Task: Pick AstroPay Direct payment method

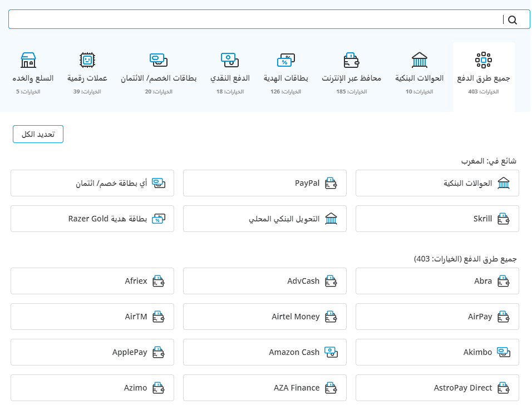Action: pyautogui.click(x=437, y=388)
